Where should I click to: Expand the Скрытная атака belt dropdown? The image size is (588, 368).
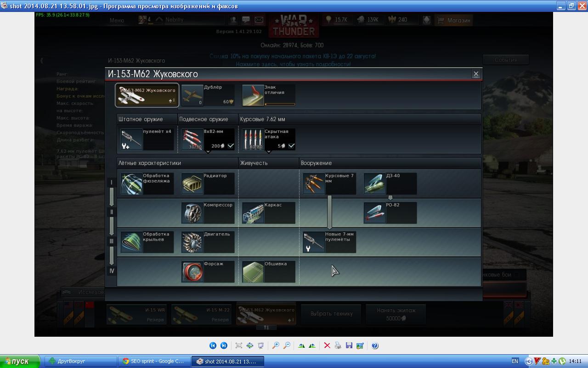[269, 151]
